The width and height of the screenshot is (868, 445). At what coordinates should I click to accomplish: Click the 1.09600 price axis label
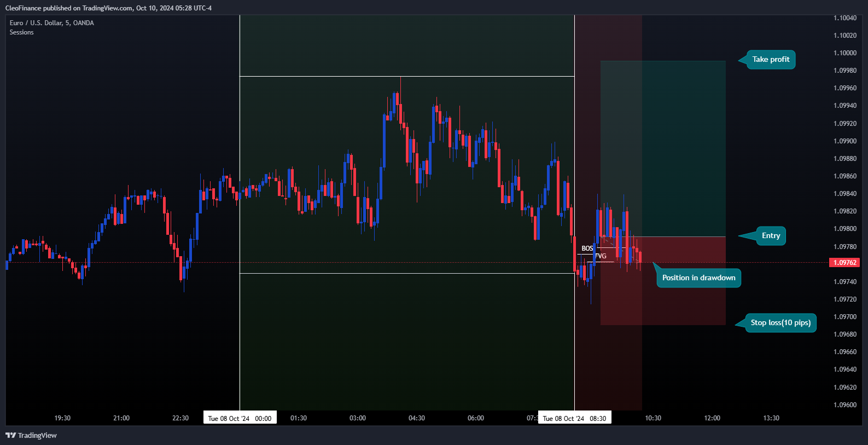click(845, 405)
